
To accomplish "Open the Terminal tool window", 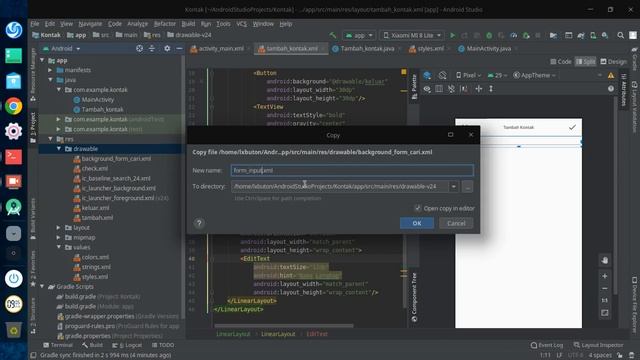I will coord(58,345).
